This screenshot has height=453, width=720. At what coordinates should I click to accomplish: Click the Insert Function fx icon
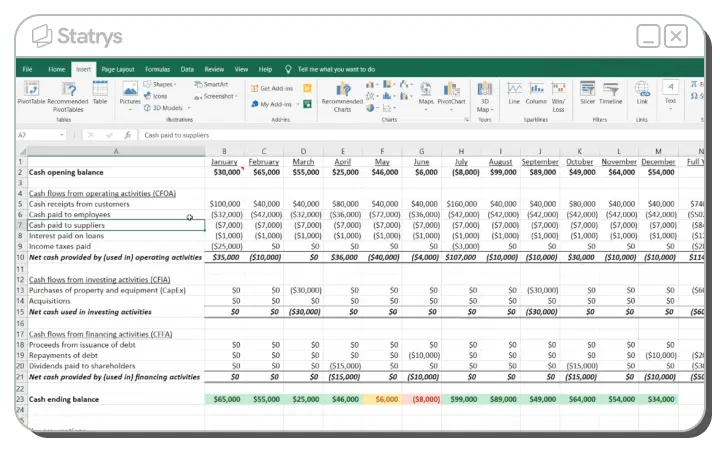coord(127,135)
